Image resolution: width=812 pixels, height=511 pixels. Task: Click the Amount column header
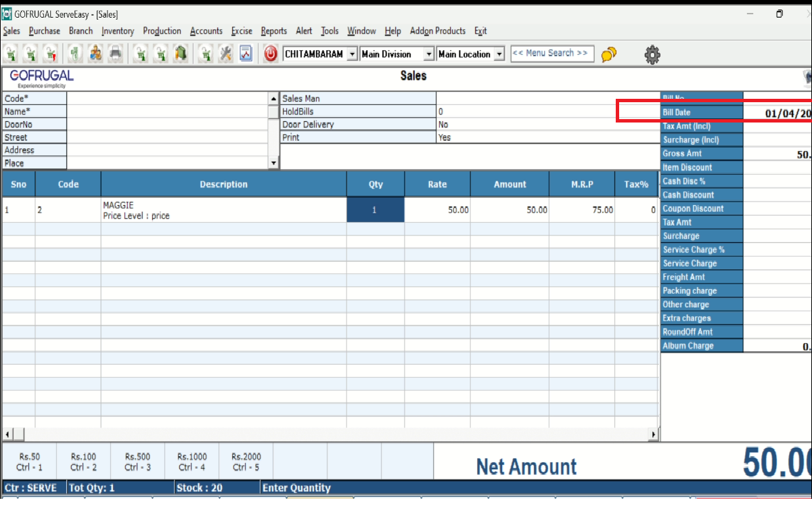click(x=510, y=184)
